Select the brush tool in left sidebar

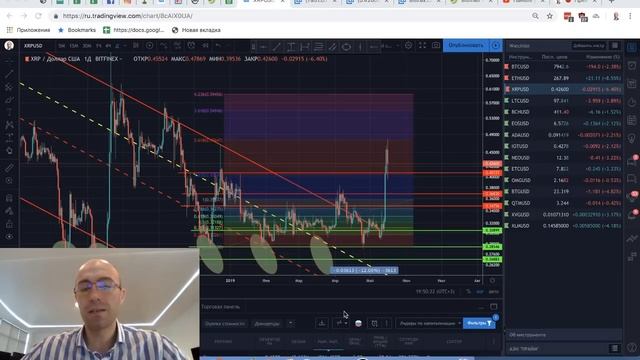click(x=9, y=100)
